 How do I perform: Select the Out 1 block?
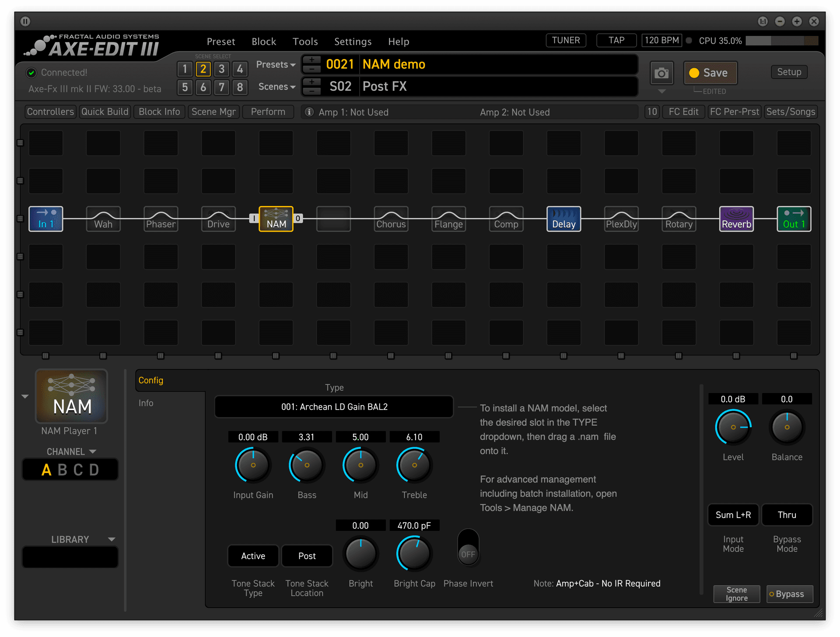(x=794, y=219)
